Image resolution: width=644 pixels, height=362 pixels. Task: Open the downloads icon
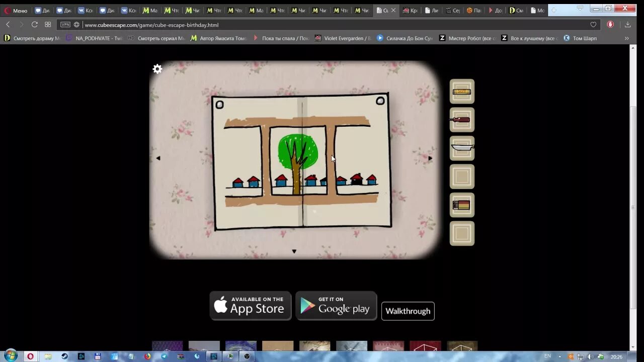point(628,25)
